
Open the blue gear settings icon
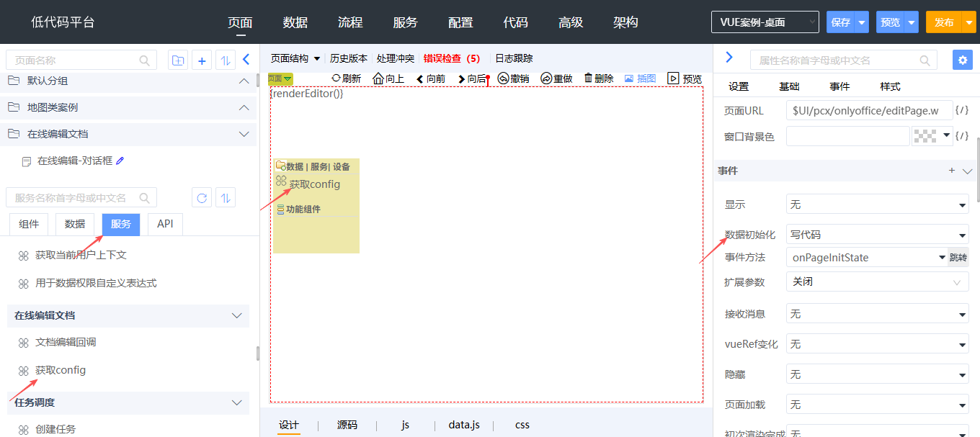(x=962, y=60)
